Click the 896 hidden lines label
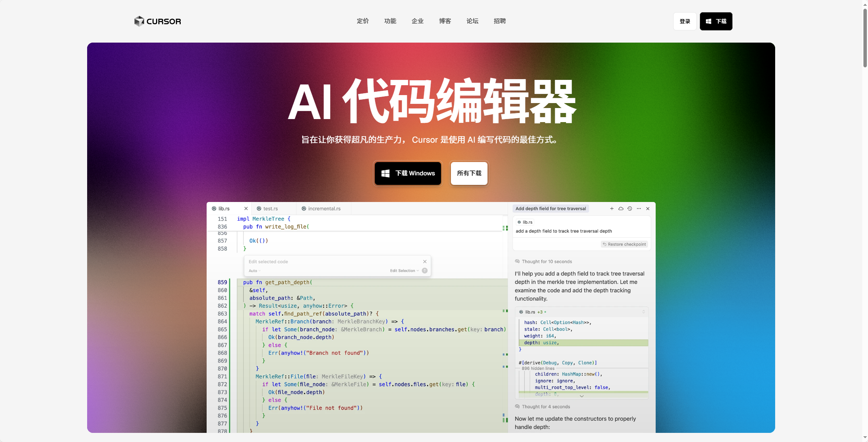868x442 pixels. [538, 368]
